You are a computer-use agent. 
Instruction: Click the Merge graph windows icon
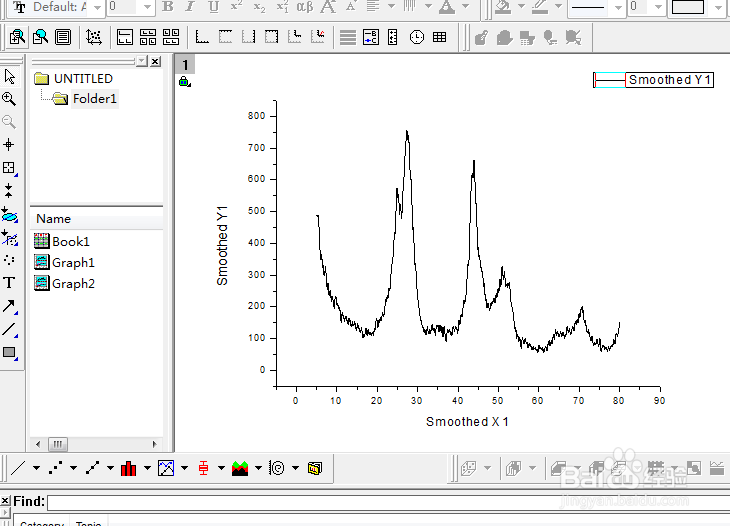(171, 37)
